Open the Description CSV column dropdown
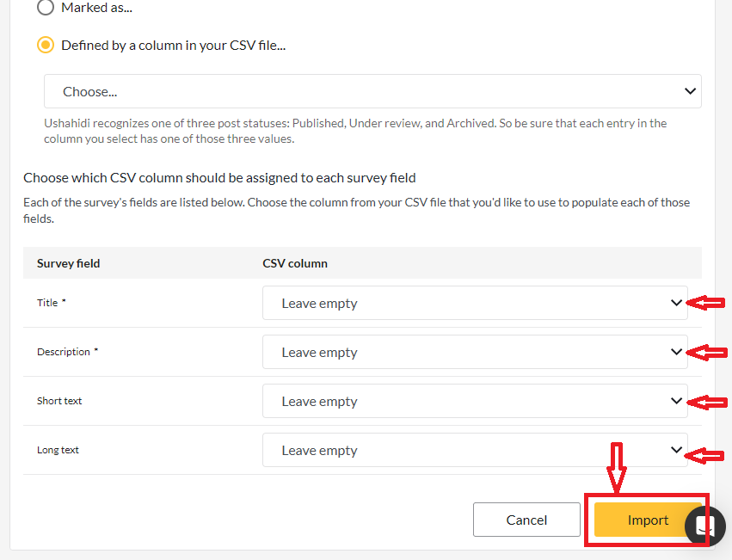This screenshot has width=732, height=560. pos(473,352)
